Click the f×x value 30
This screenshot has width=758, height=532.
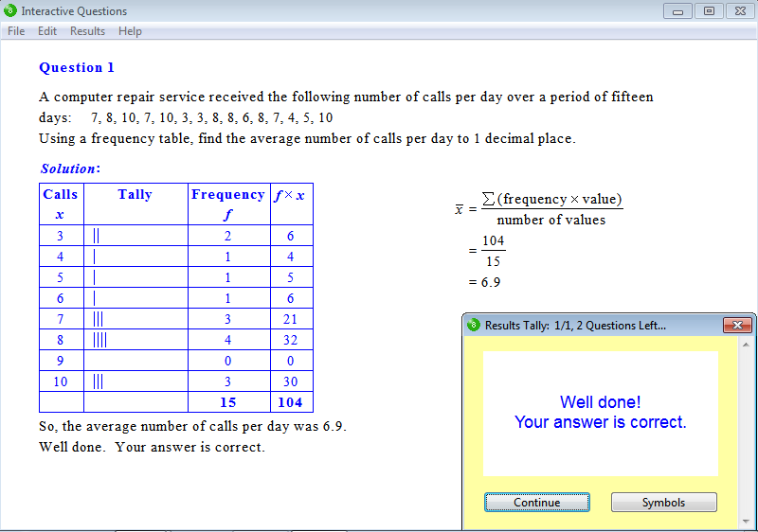(x=290, y=381)
